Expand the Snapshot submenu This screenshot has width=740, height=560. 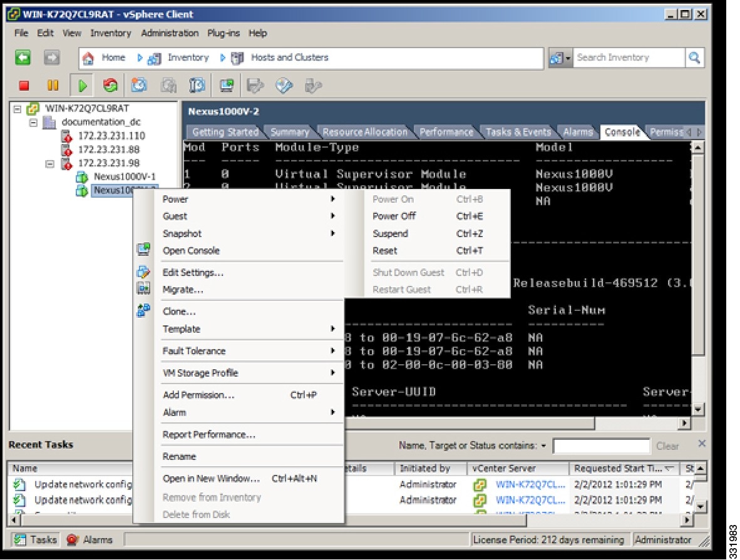click(332, 233)
